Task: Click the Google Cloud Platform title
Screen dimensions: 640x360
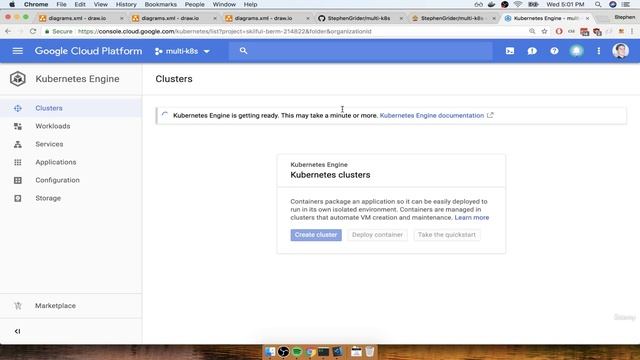Action: [89, 51]
